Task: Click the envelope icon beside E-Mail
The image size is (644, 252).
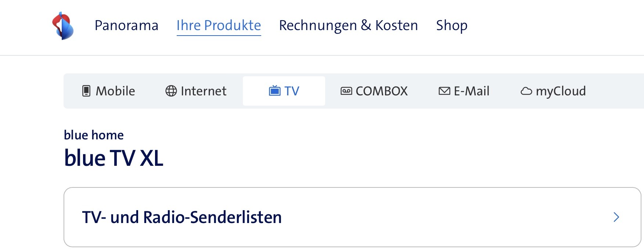Action: 444,91
